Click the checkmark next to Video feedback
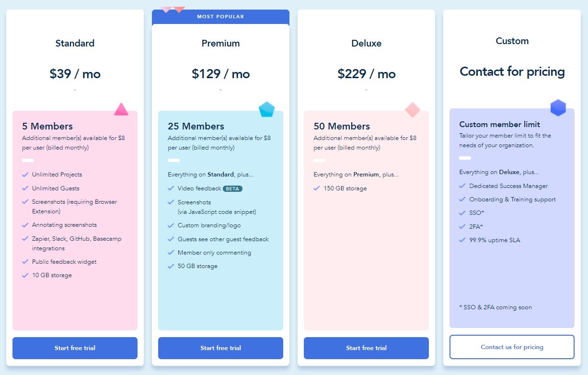Screen dimensions: 588x375 (171, 188)
